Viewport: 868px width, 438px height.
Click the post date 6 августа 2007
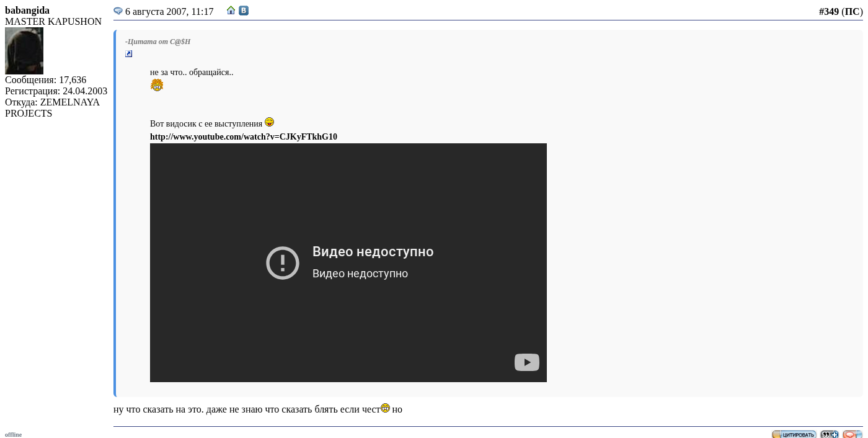point(169,12)
